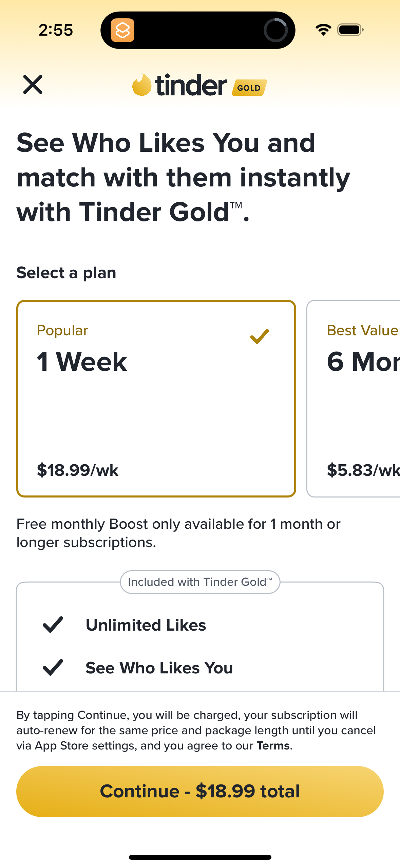400x868 pixels.
Task: Tap the gold checkmark on the 1 Week plan
Action: pos(260,336)
